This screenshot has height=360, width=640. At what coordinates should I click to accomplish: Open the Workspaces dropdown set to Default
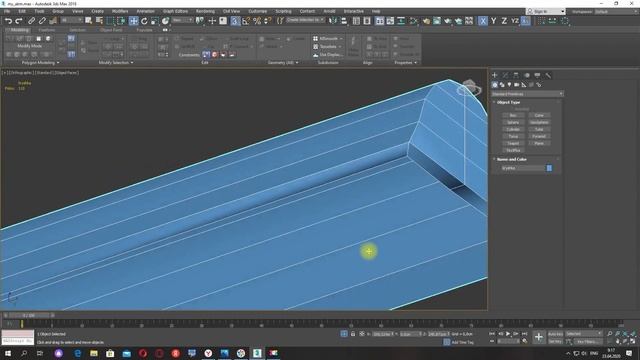click(x=616, y=11)
